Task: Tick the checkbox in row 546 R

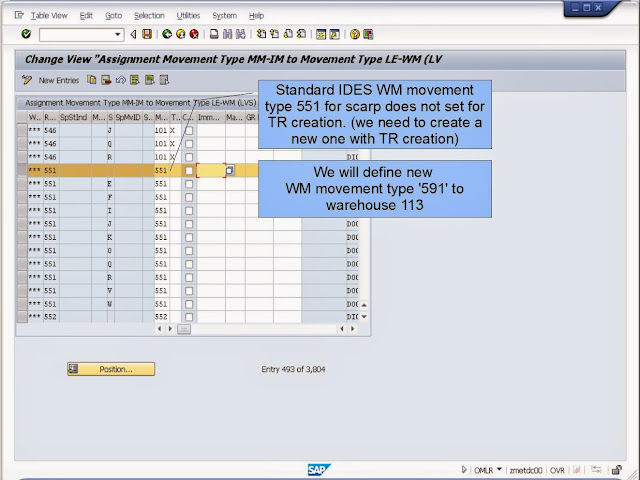Action: pyautogui.click(x=189, y=157)
